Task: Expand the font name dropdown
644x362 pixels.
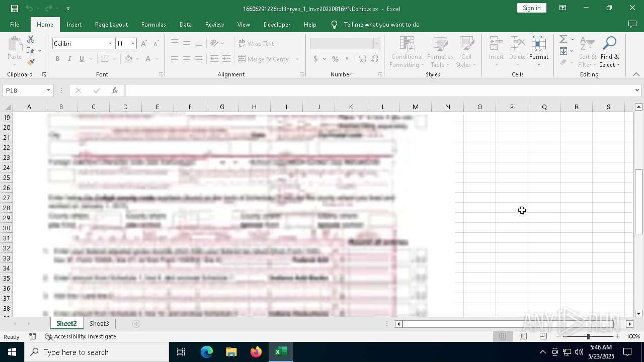Action: [x=110, y=44]
